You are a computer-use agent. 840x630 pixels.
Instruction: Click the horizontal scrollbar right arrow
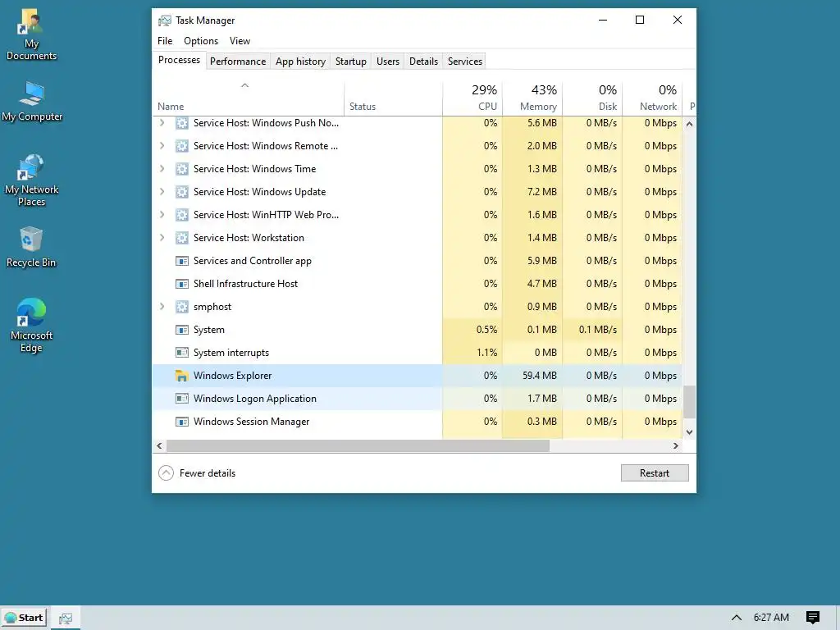tap(676, 445)
